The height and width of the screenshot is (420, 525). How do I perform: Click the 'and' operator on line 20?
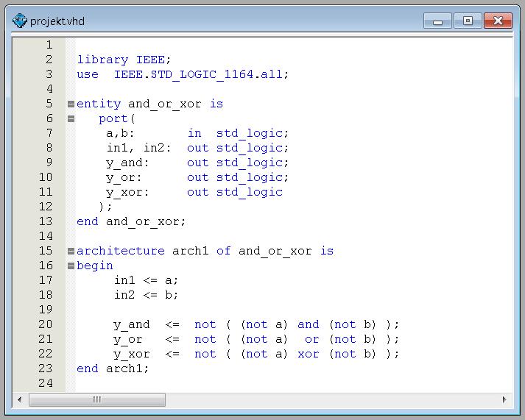coord(309,324)
